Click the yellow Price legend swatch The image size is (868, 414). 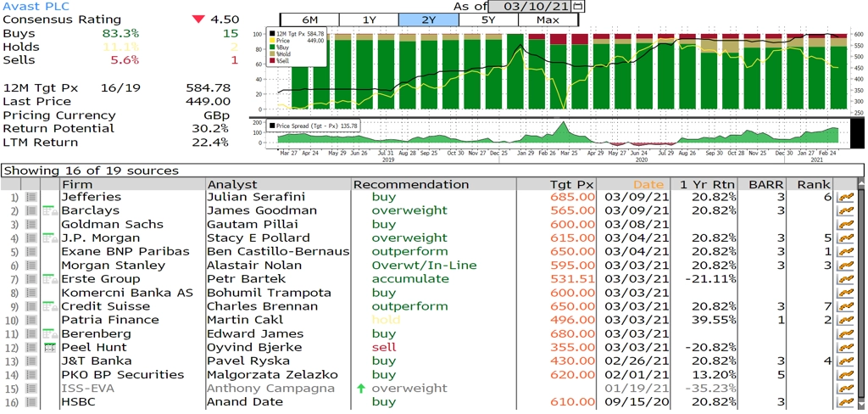click(x=270, y=41)
